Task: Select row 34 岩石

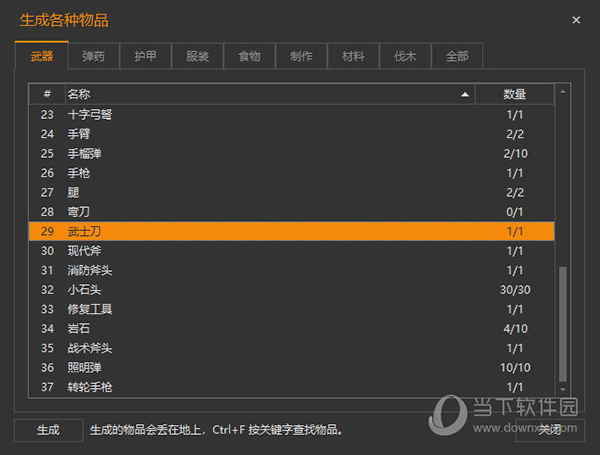Action: tap(292, 328)
